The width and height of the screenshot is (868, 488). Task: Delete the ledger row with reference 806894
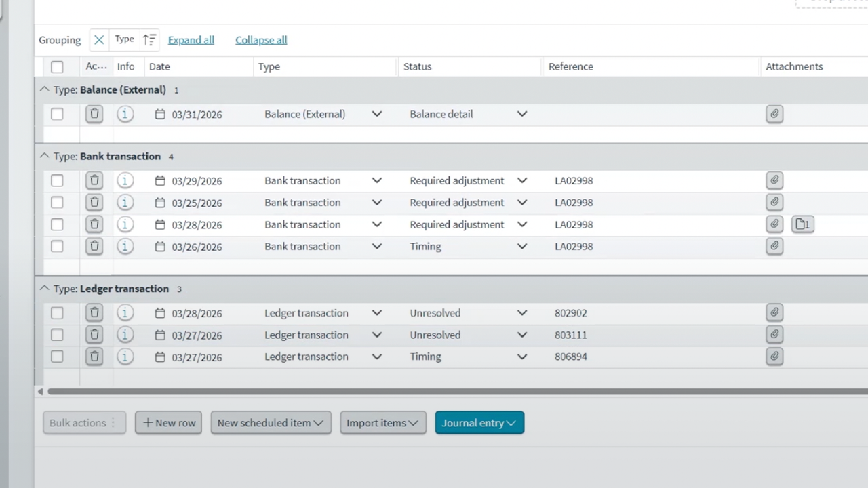(x=94, y=357)
